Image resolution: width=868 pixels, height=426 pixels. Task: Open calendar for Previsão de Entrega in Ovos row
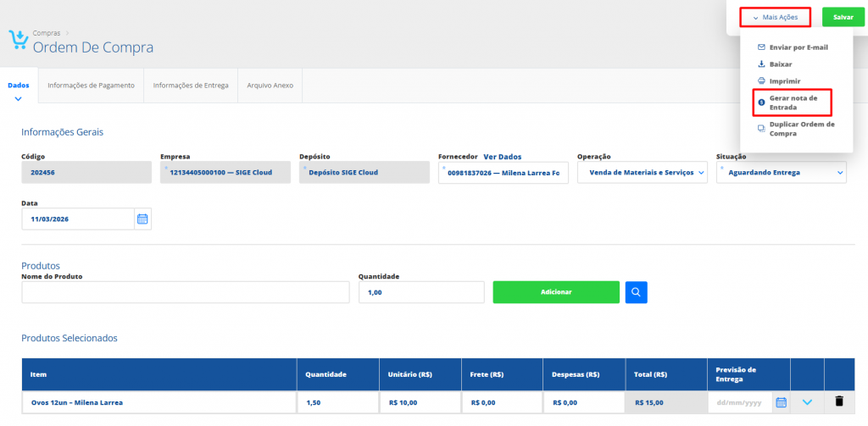tap(781, 402)
